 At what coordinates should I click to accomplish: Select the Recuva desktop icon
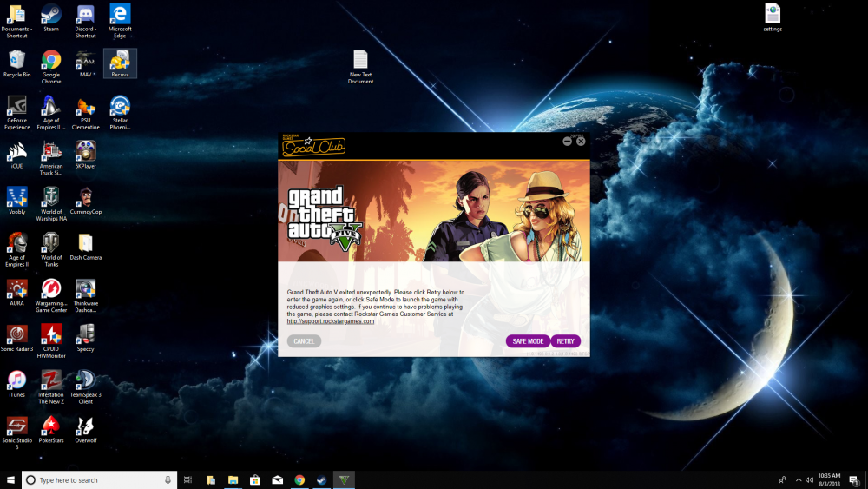point(120,63)
